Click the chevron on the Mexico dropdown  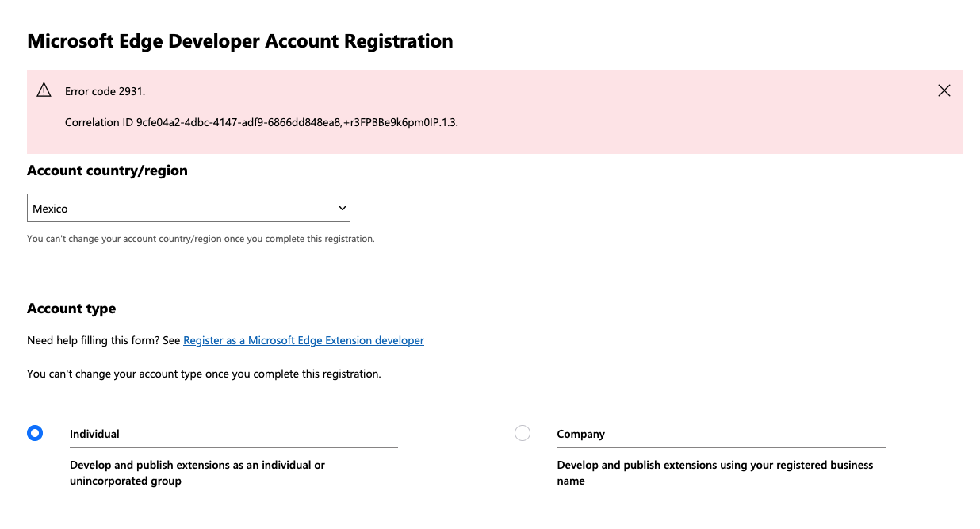[343, 208]
